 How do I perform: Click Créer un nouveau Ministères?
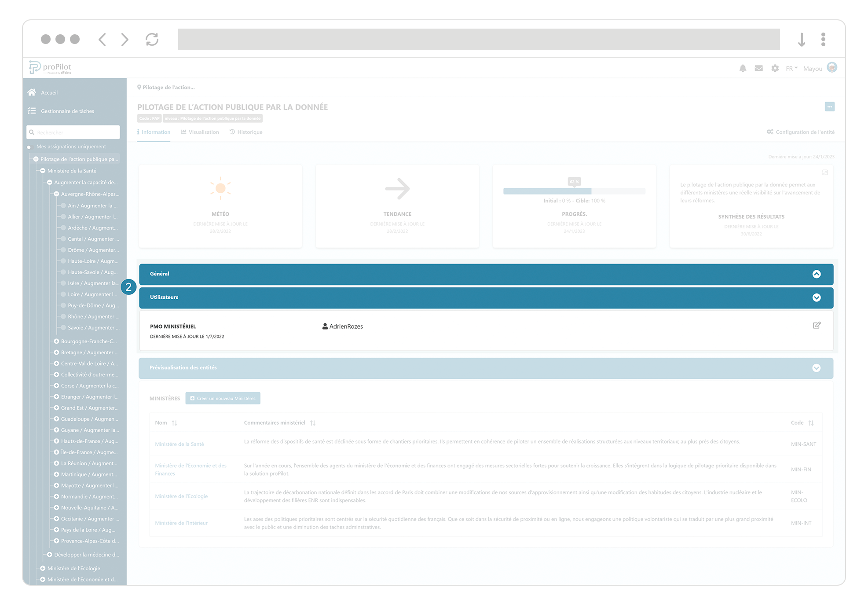coord(223,398)
